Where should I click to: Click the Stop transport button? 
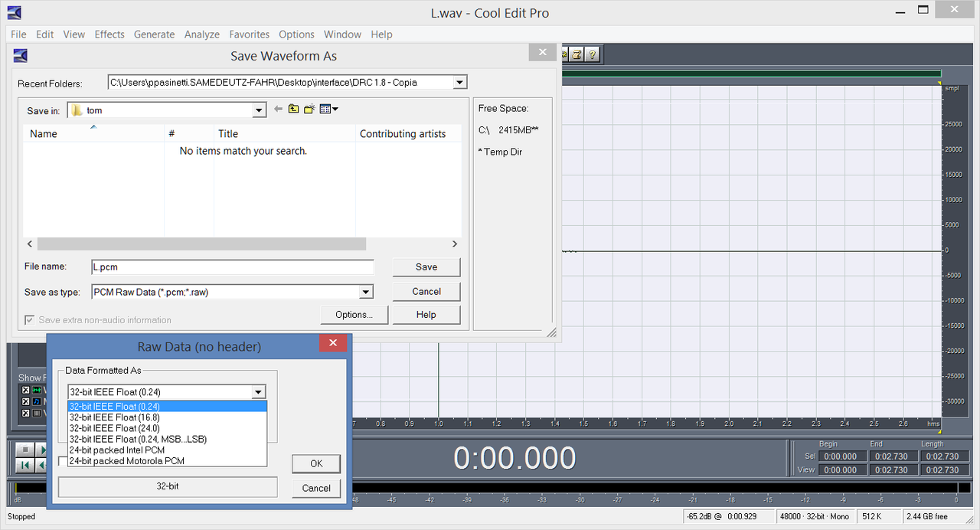(25, 450)
